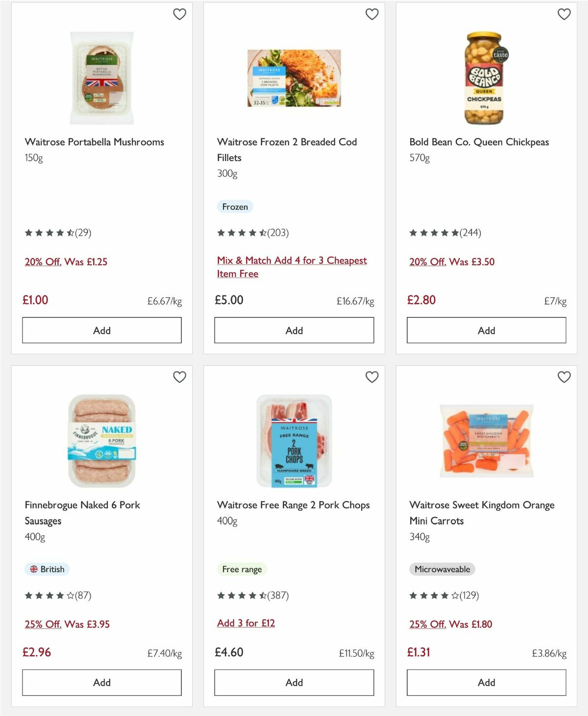This screenshot has width=588, height=716.
Task: Add the Frozen Breaded Cod Fillets to basket
Action: (294, 330)
